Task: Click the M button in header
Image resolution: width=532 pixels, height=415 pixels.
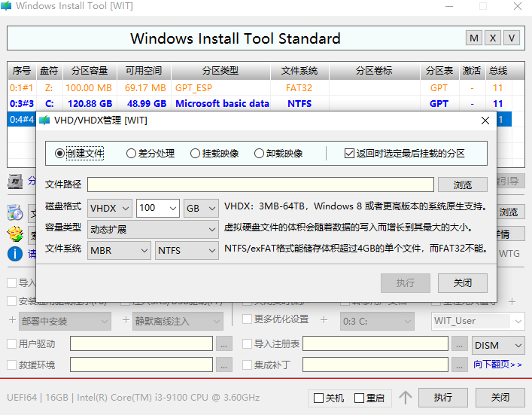Action: [x=474, y=38]
